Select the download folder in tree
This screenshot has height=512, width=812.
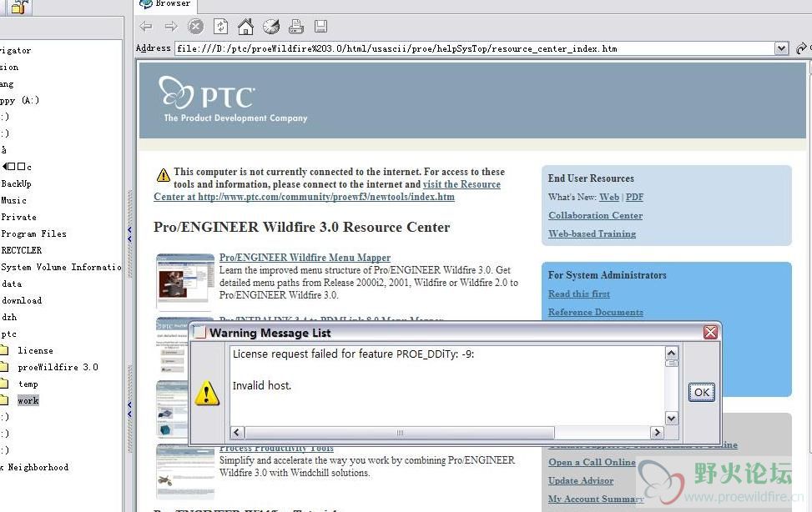[21, 300]
